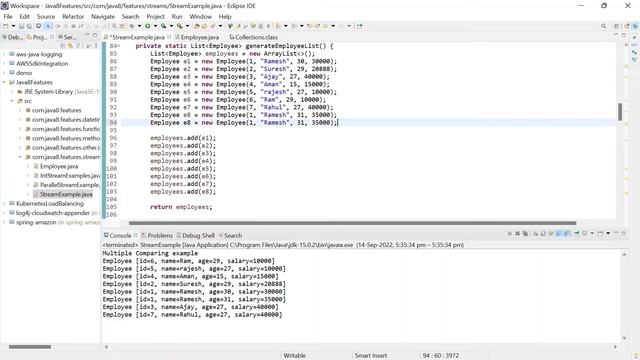Toggle Show Console on Standard Error

(567, 233)
